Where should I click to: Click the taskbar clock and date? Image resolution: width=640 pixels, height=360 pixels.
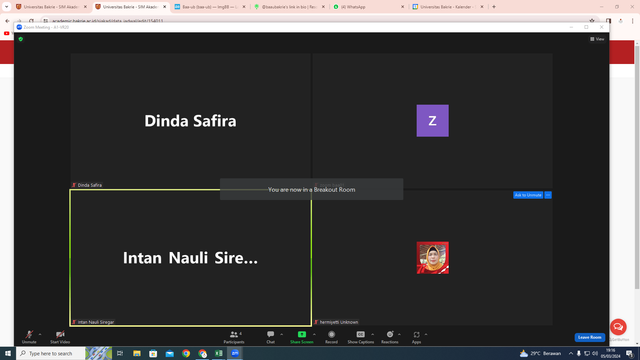[x=611, y=353]
